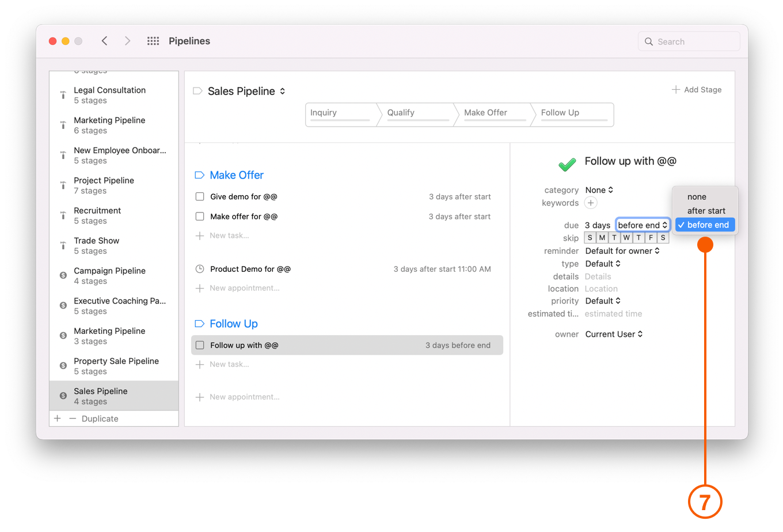The image size is (783, 532).
Task: Click the dollar icon beside Campaign Pipeline
Action: [x=62, y=275]
